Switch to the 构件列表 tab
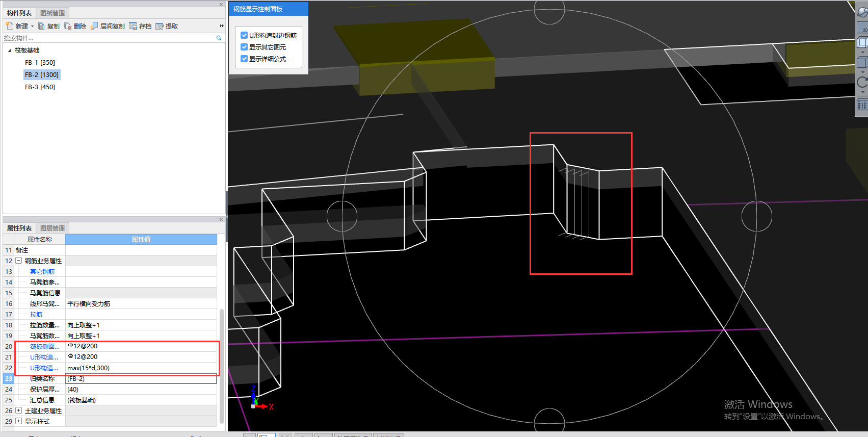 click(x=19, y=13)
